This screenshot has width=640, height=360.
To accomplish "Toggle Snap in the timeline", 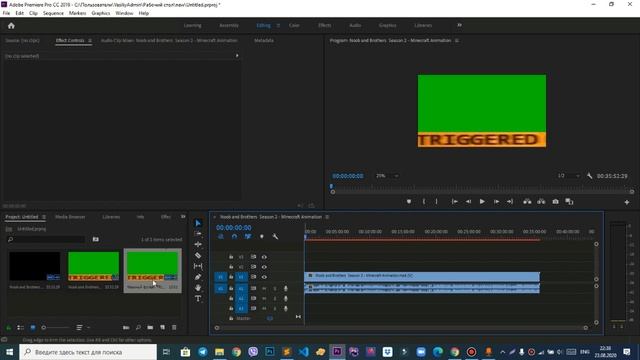I will pos(234,237).
